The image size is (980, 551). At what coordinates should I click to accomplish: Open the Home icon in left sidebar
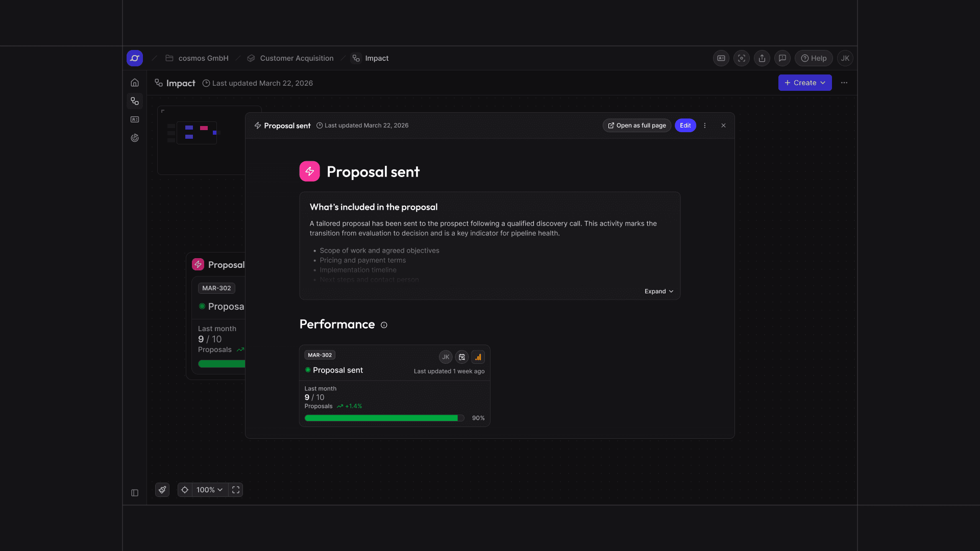point(135,83)
